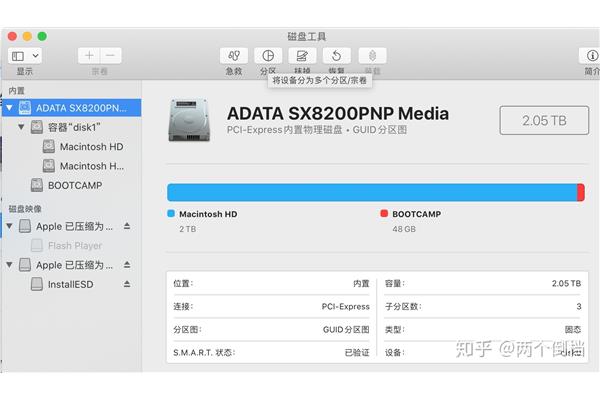Screen dimensions: 600x400
Task: Open the Partition (分区) tool
Action: pyautogui.click(x=268, y=56)
